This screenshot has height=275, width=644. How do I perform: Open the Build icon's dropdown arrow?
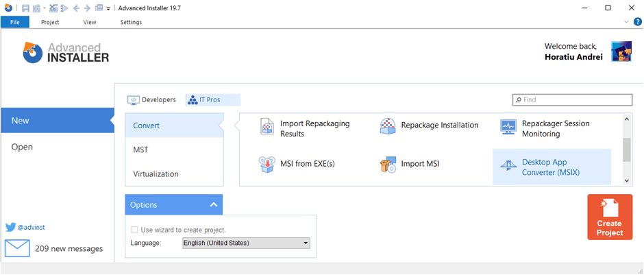(44, 8)
